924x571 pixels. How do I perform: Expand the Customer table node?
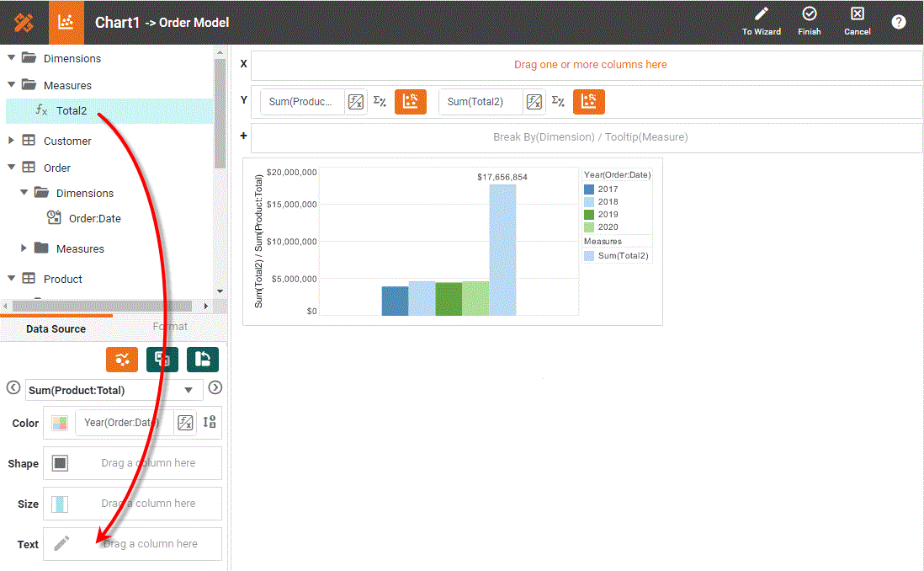click(x=12, y=141)
